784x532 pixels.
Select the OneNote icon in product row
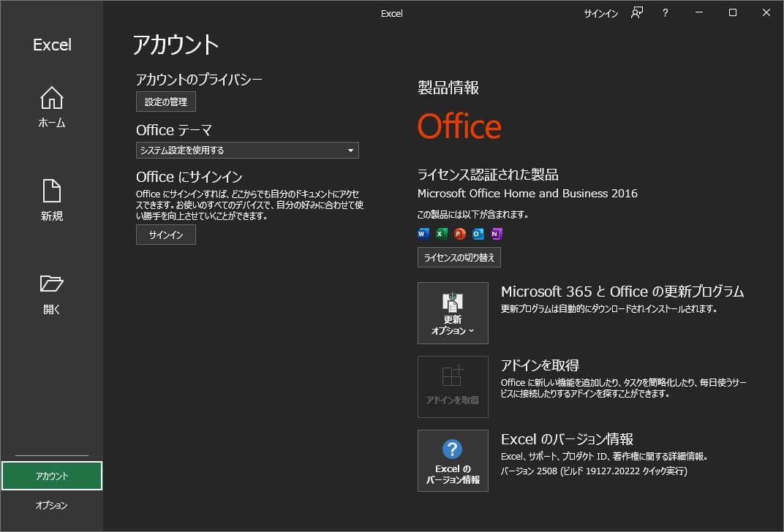(497, 234)
